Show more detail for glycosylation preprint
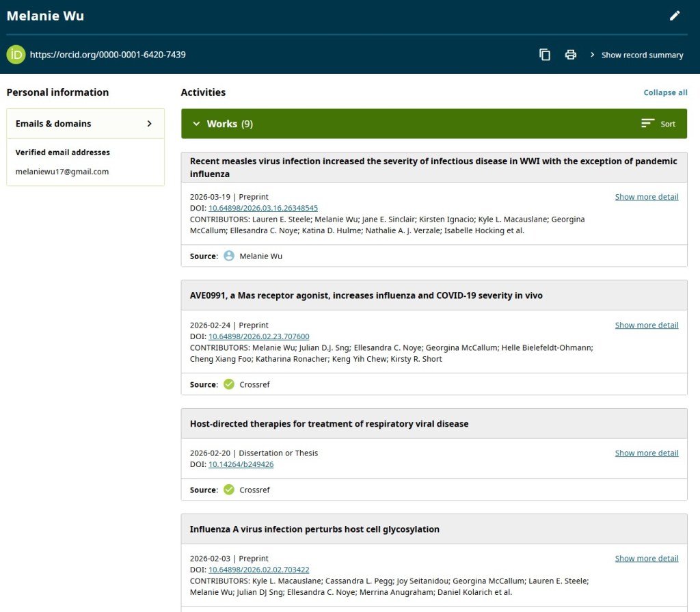The height and width of the screenshot is (612, 700). coord(646,559)
